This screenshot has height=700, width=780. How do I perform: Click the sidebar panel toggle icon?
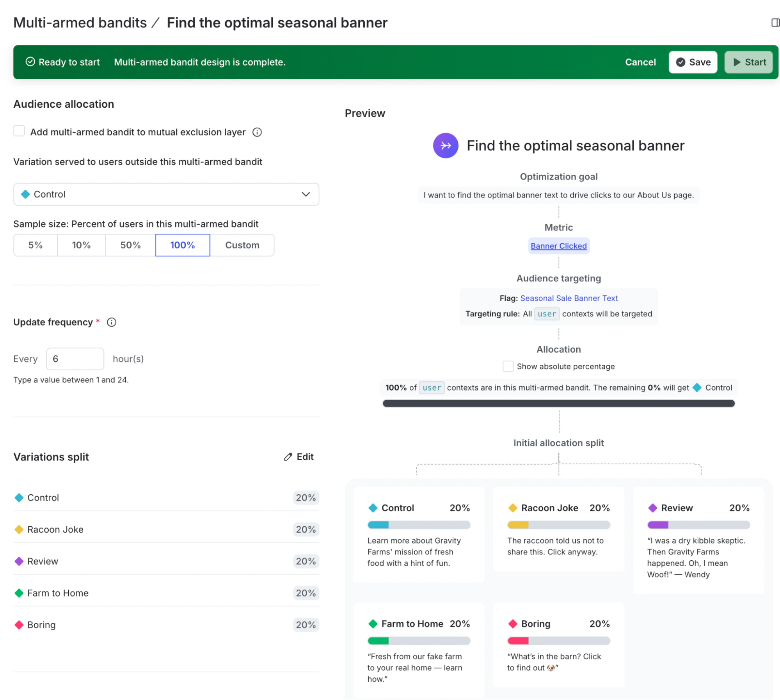tap(775, 23)
